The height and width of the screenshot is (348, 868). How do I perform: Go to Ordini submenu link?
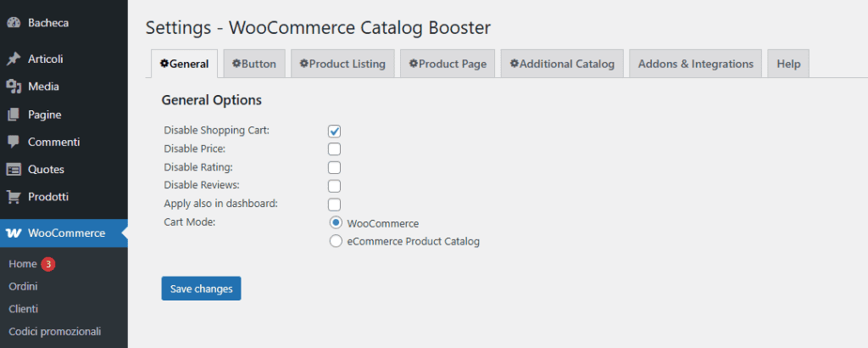tap(23, 287)
